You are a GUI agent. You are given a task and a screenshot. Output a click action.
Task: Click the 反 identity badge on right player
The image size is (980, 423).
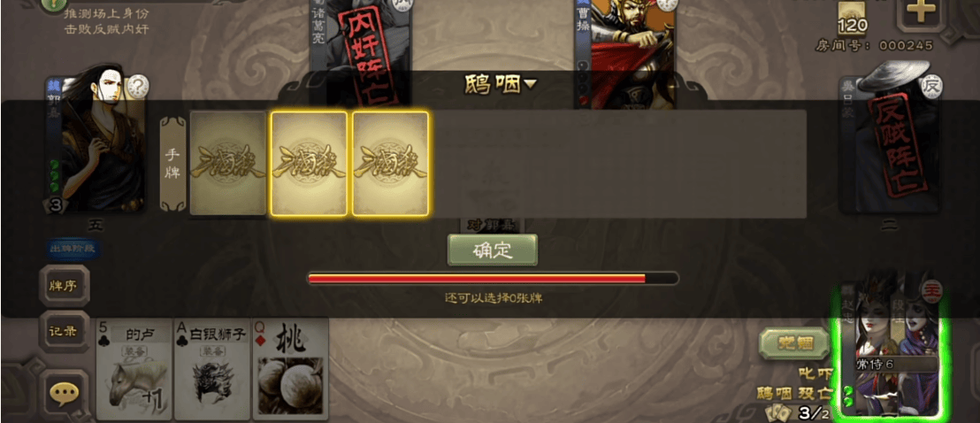click(932, 86)
